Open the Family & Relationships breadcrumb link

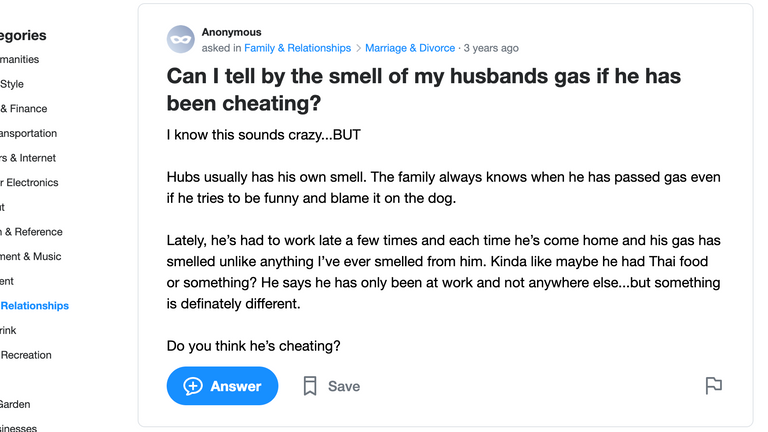tap(297, 48)
